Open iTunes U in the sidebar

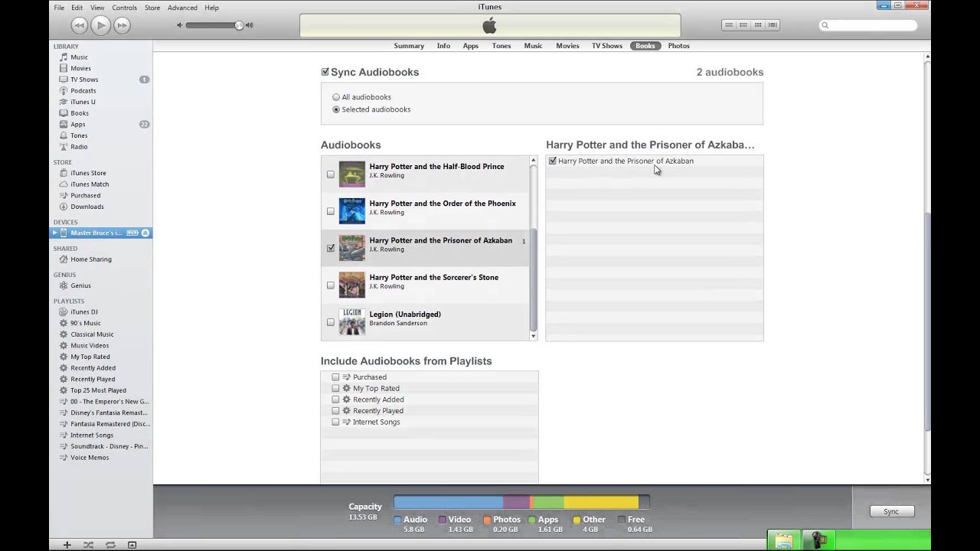[83, 102]
